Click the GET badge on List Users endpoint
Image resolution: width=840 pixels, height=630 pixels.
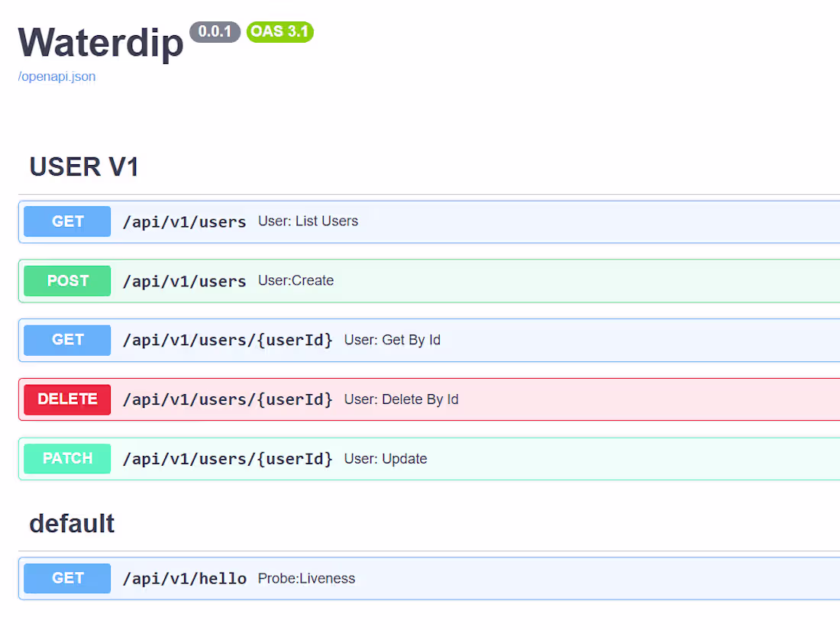[x=66, y=221]
